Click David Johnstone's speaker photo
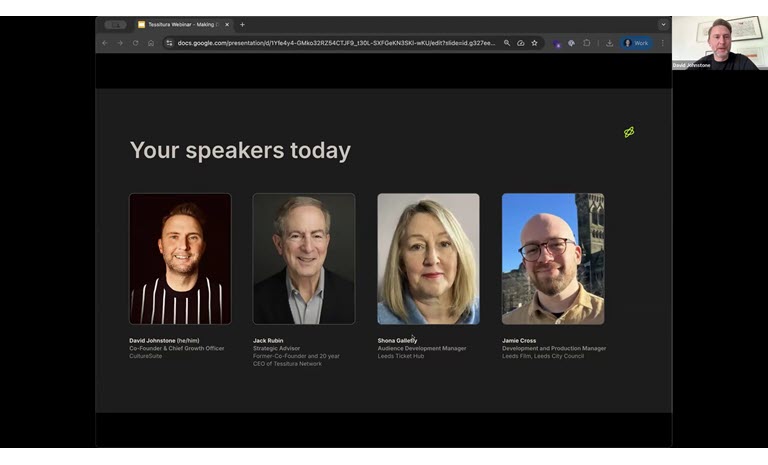 pyautogui.click(x=180, y=258)
